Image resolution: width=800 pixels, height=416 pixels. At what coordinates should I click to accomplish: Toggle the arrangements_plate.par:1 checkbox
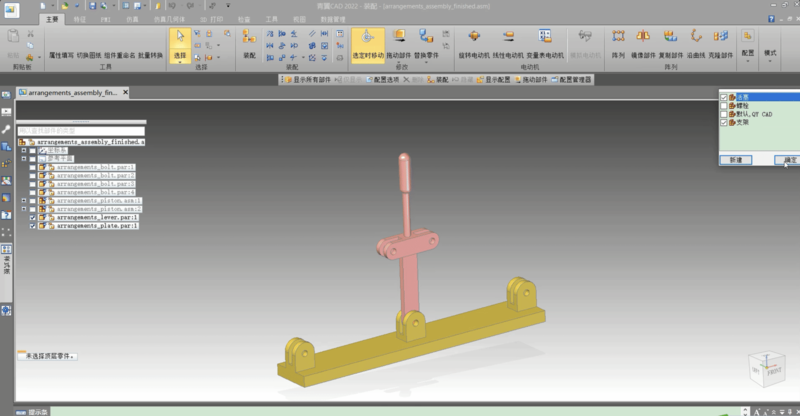click(x=33, y=226)
